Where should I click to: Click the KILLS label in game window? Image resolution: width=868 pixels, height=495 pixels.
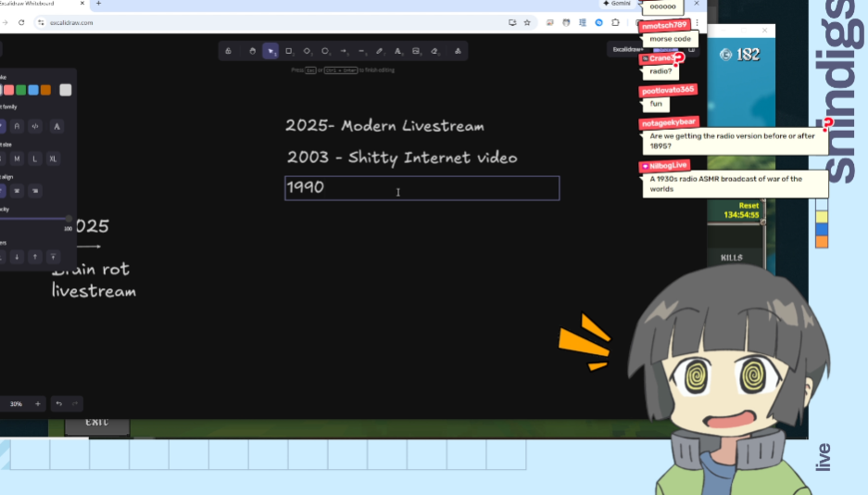click(732, 258)
